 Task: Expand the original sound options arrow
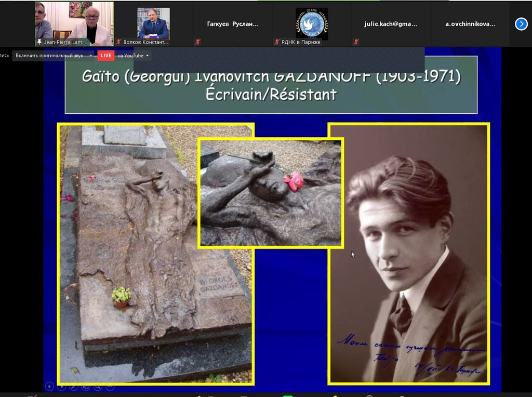91,56
